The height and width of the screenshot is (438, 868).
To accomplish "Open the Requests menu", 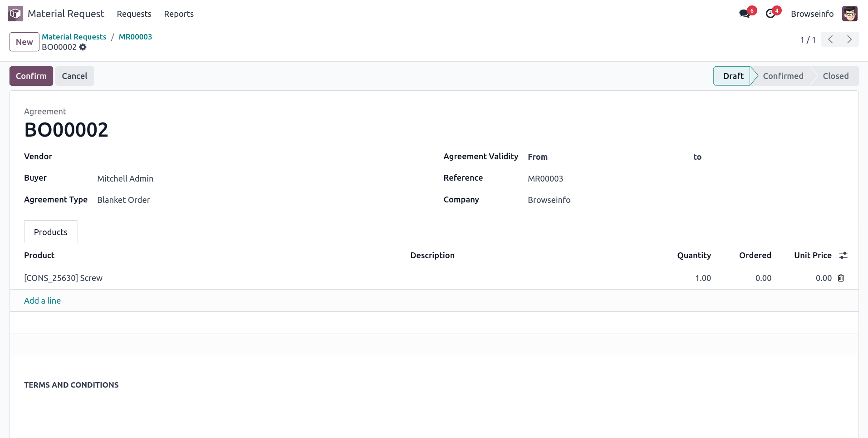I will 134,14.
